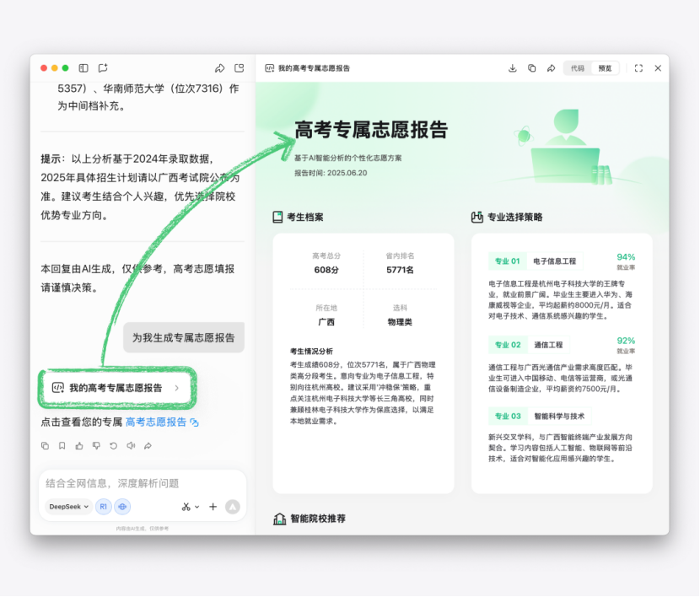Regenerate the reply with the refresh icon
Viewport: 700px width, 597px height.
(x=113, y=446)
